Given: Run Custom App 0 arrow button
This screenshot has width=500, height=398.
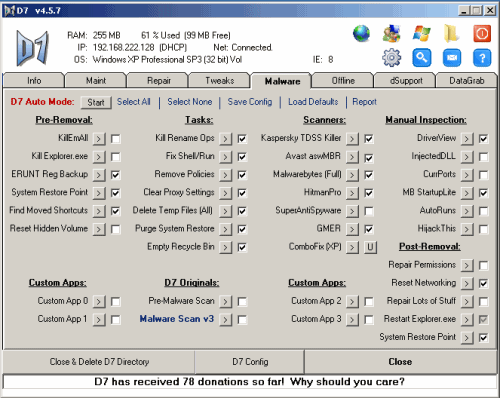Looking at the screenshot, I should (x=99, y=302).
